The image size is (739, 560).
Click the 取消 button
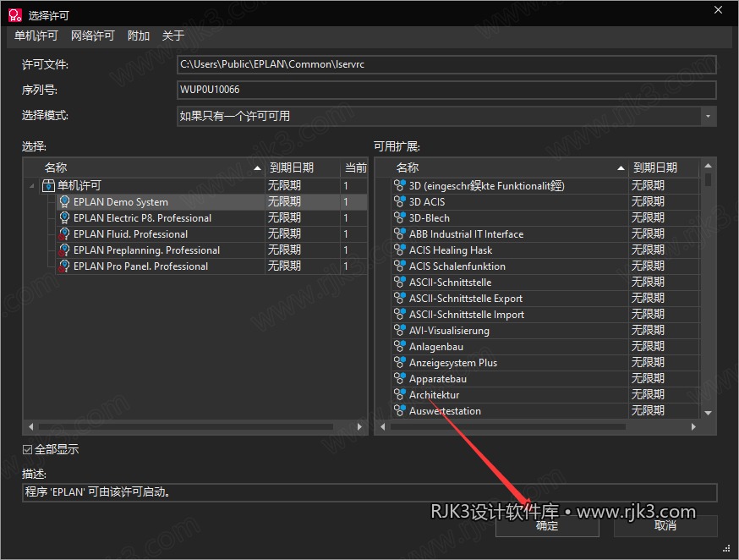(x=665, y=525)
